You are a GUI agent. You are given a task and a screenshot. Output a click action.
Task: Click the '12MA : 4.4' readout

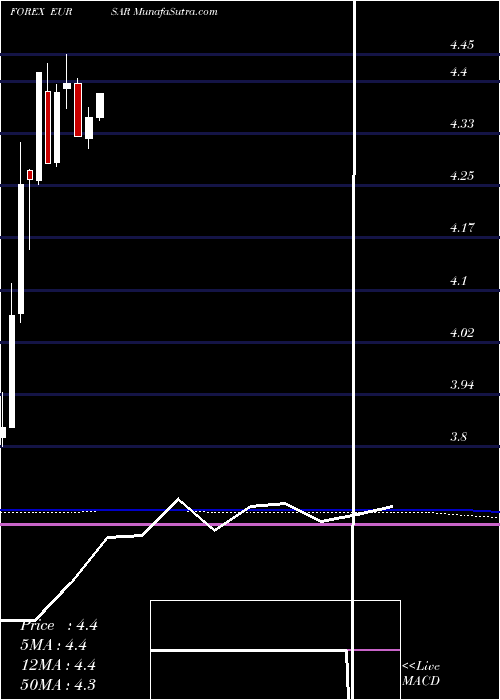59,665
